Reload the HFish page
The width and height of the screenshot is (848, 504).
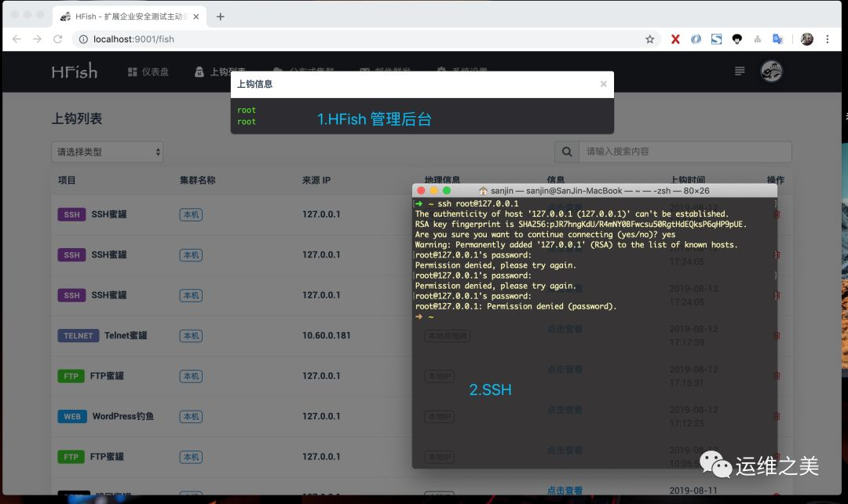coord(58,39)
